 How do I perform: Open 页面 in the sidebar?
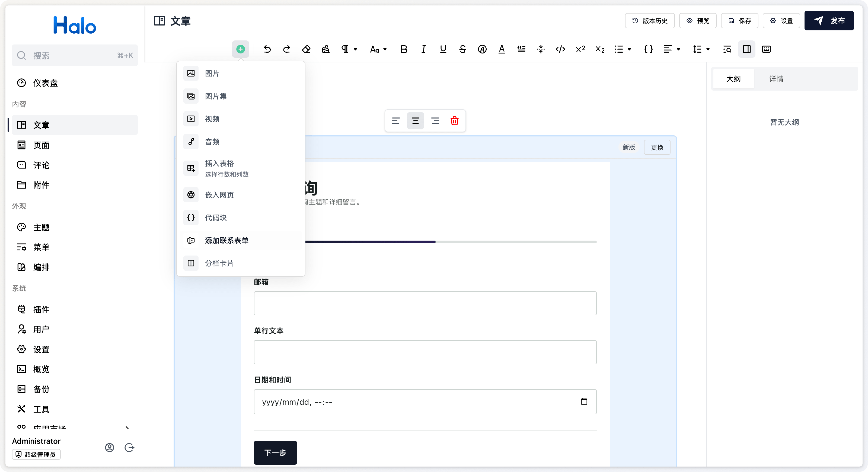coord(75,145)
